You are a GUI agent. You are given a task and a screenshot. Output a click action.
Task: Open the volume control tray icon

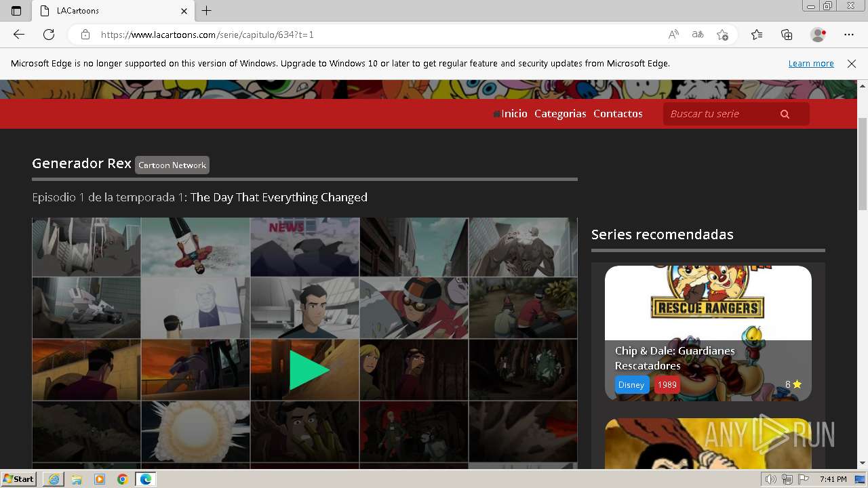point(771,479)
